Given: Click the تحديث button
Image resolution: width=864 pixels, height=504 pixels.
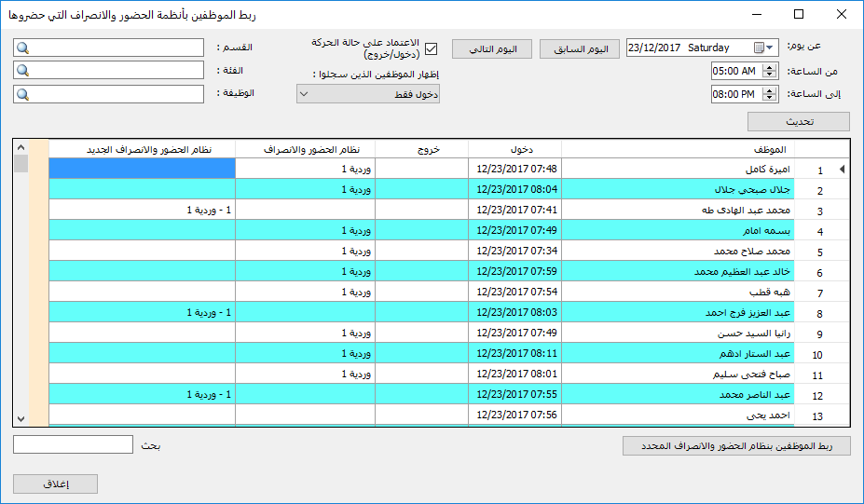Looking at the screenshot, I should [799, 122].
